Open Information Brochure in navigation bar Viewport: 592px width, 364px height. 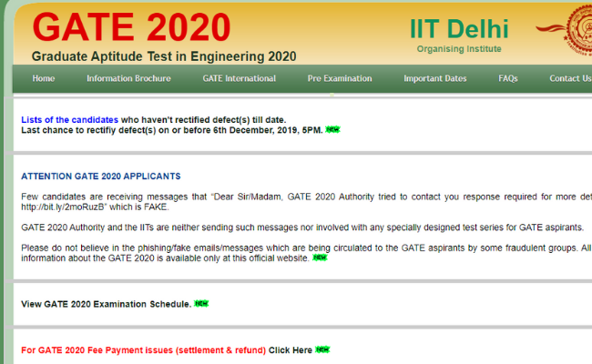pyautogui.click(x=128, y=78)
